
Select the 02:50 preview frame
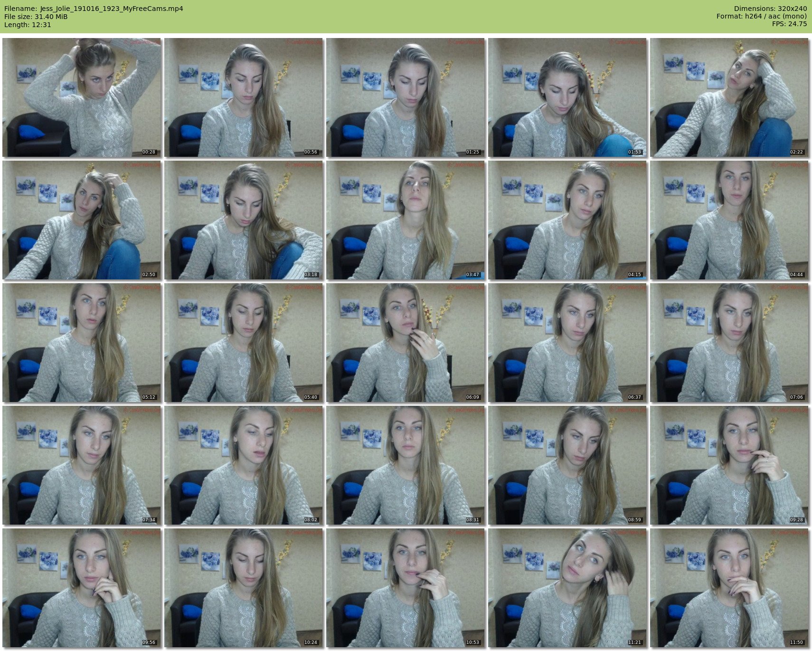click(82, 220)
